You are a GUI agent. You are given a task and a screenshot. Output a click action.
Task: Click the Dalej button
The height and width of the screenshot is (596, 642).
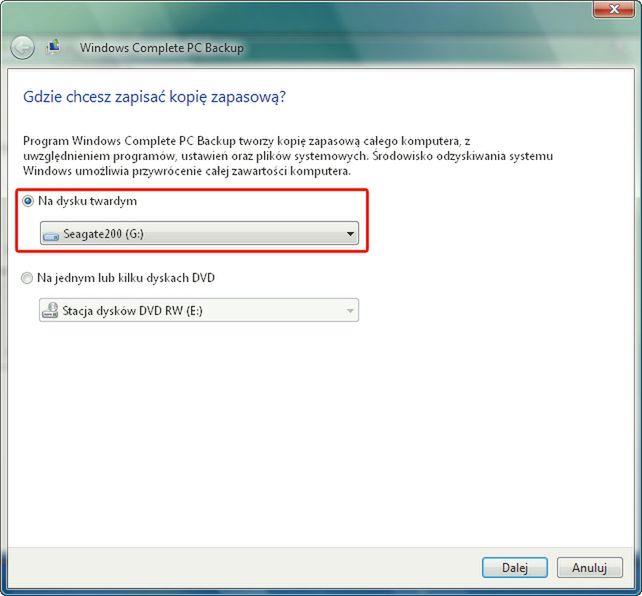(515, 567)
